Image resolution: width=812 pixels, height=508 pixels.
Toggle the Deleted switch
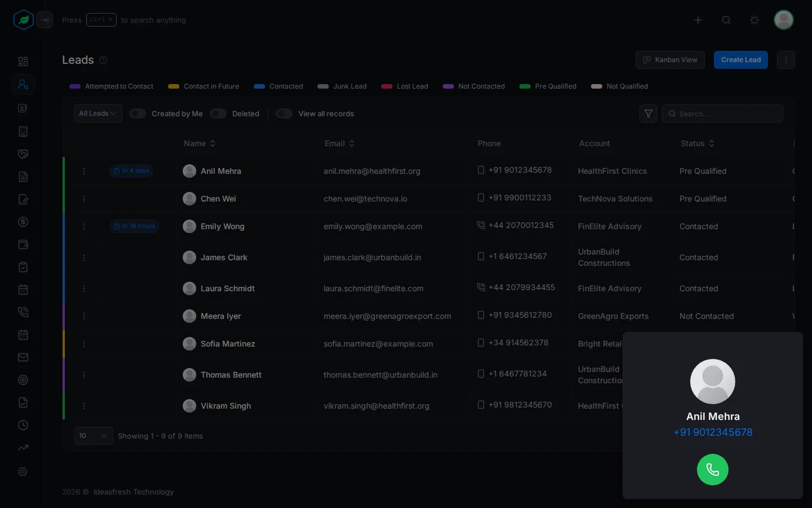pyautogui.click(x=218, y=113)
